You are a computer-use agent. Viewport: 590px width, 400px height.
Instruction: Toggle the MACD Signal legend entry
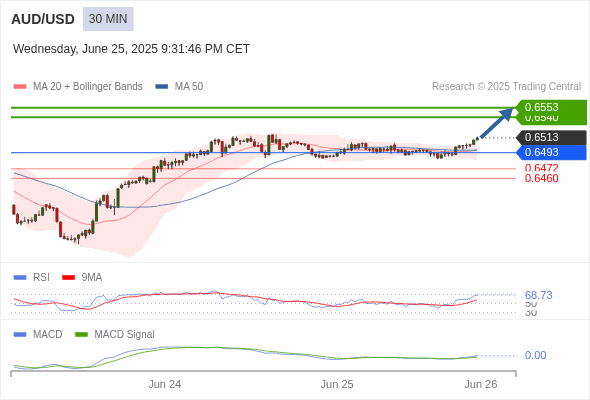point(115,334)
